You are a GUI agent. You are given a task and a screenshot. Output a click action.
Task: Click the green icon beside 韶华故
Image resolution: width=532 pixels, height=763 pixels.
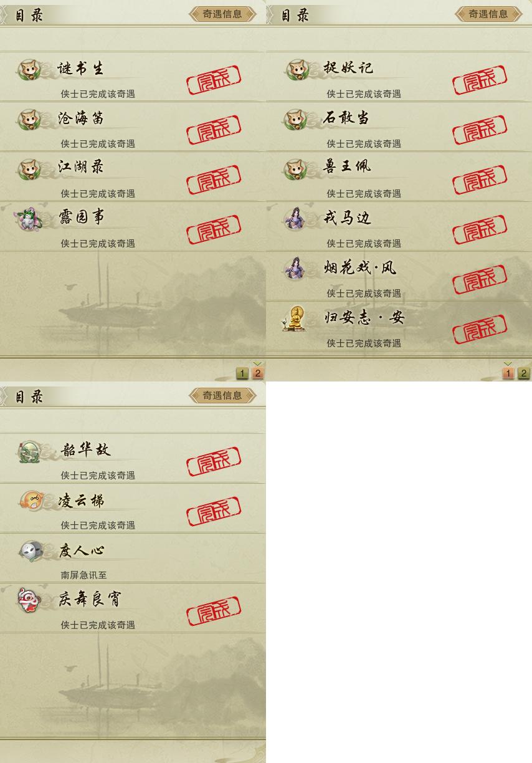point(29,451)
